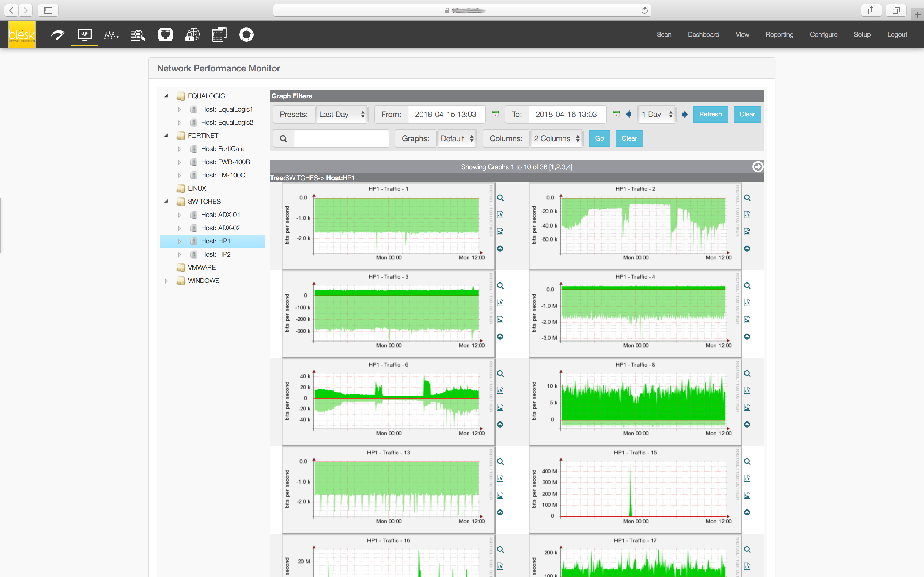This screenshot has height=577, width=924.
Task: Go to next graphs page arrow
Action: pyautogui.click(x=758, y=167)
